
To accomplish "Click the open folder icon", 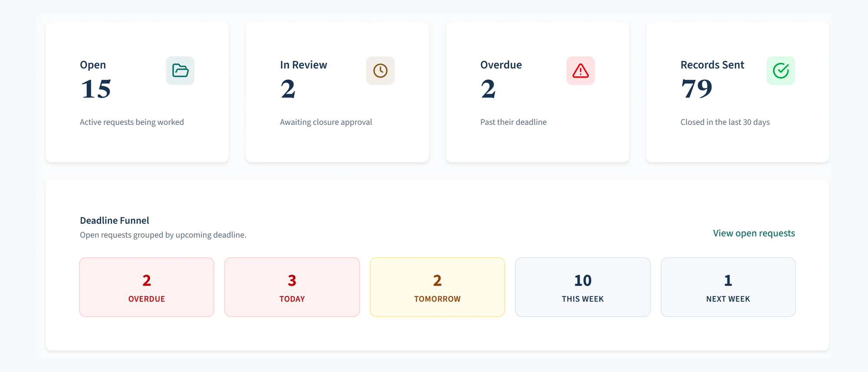I will pyautogui.click(x=180, y=70).
